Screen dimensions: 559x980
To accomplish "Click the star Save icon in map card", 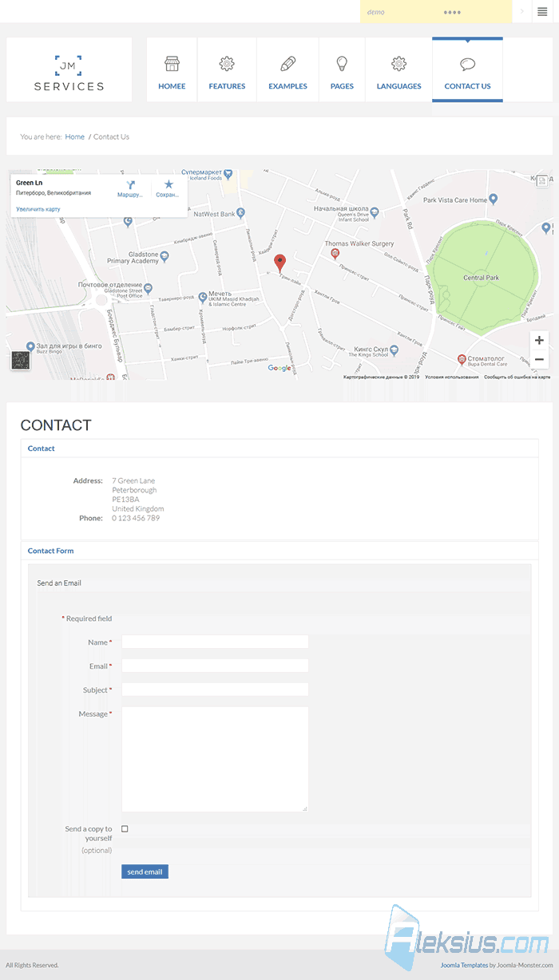I will coord(168,184).
